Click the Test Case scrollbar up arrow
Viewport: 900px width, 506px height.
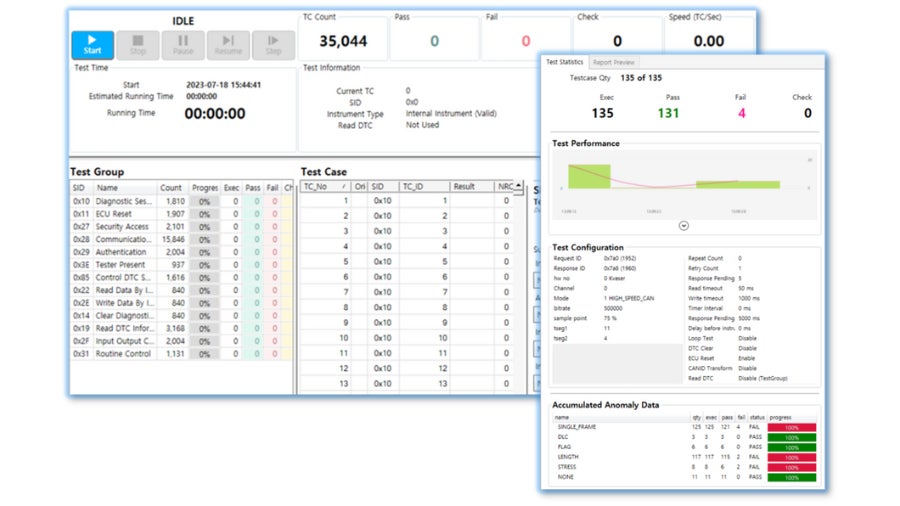coord(518,185)
